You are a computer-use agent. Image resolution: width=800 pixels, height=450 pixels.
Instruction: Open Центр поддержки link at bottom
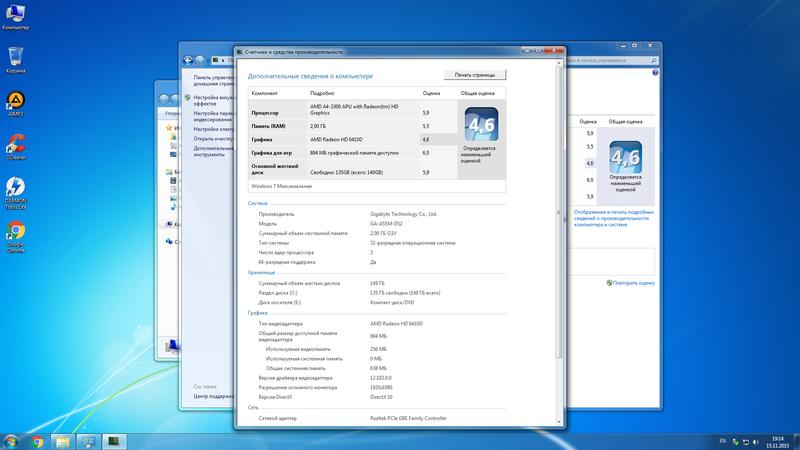tap(213, 396)
